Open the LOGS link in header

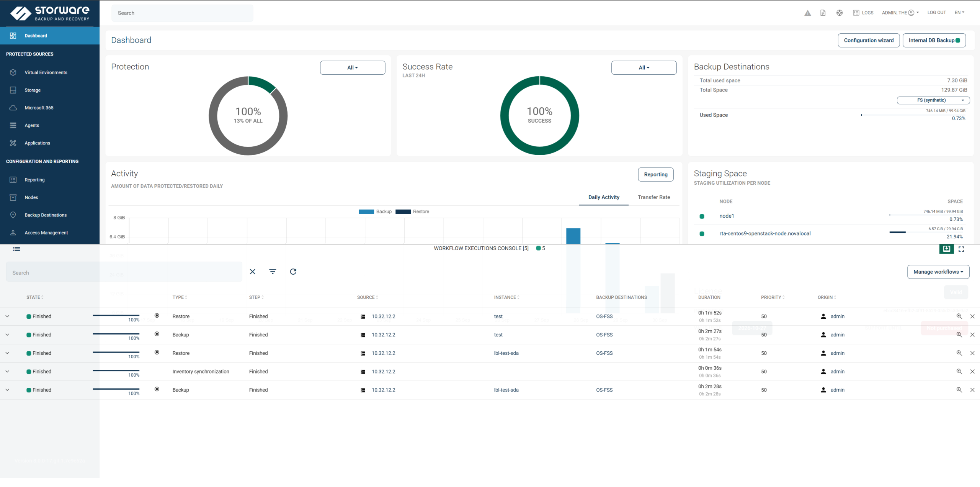(x=863, y=13)
